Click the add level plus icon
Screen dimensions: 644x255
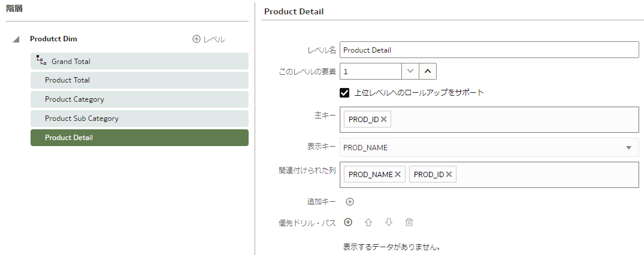[196, 40]
